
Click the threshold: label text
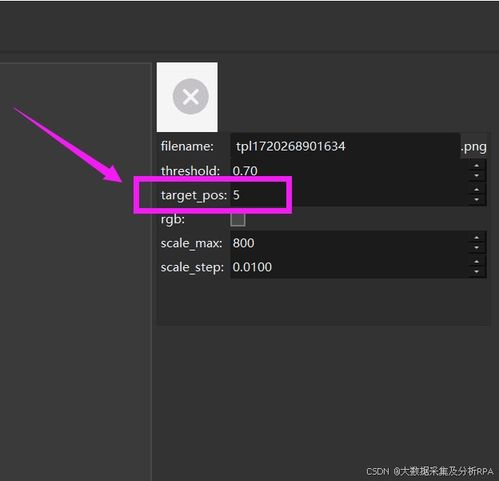(190, 171)
